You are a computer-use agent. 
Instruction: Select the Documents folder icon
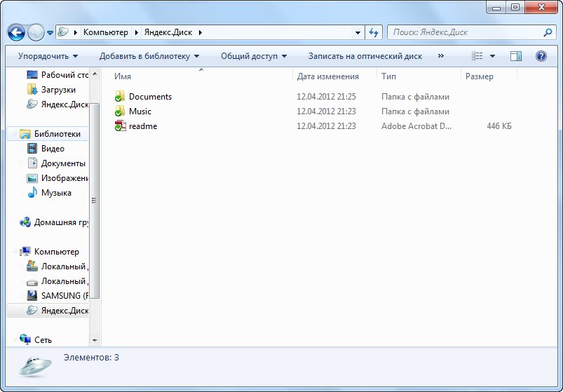120,97
